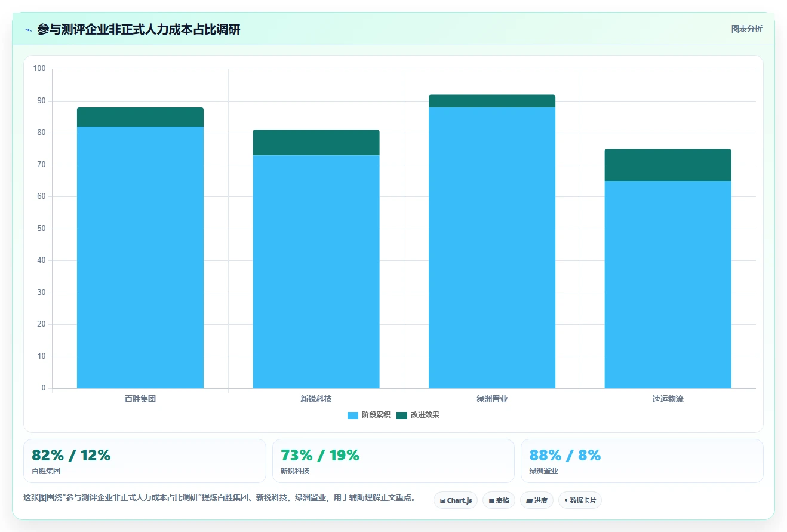The height and width of the screenshot is (532, 787).
Task: Click the dark green bar segment for 百胜集团
Action: coord(140,117)
